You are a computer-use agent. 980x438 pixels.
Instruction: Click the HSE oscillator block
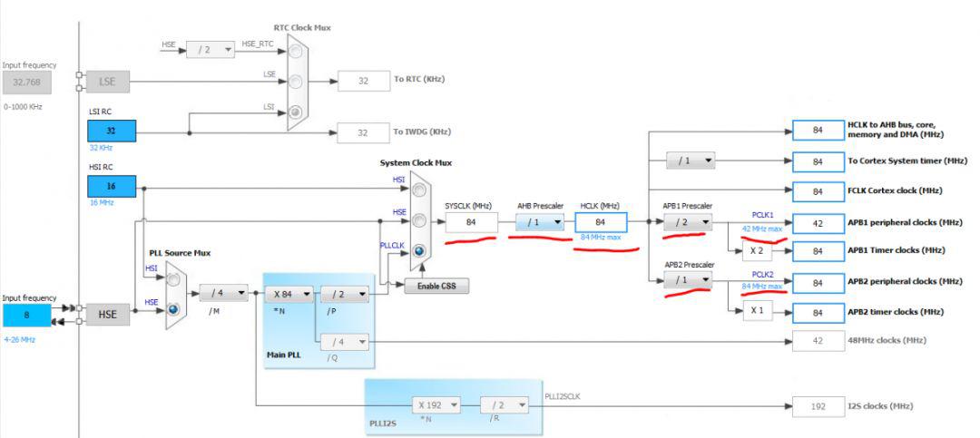click(x=108, y=315)
